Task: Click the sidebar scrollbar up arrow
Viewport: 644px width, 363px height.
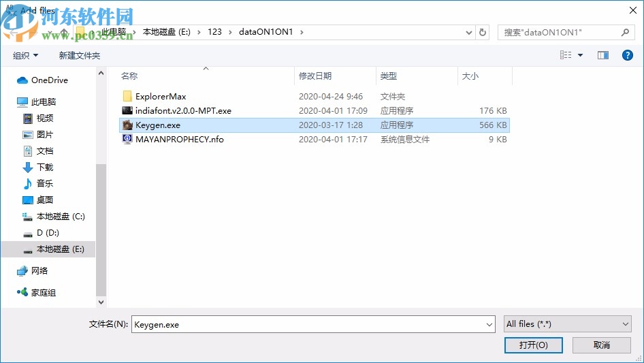Action: 101,73
